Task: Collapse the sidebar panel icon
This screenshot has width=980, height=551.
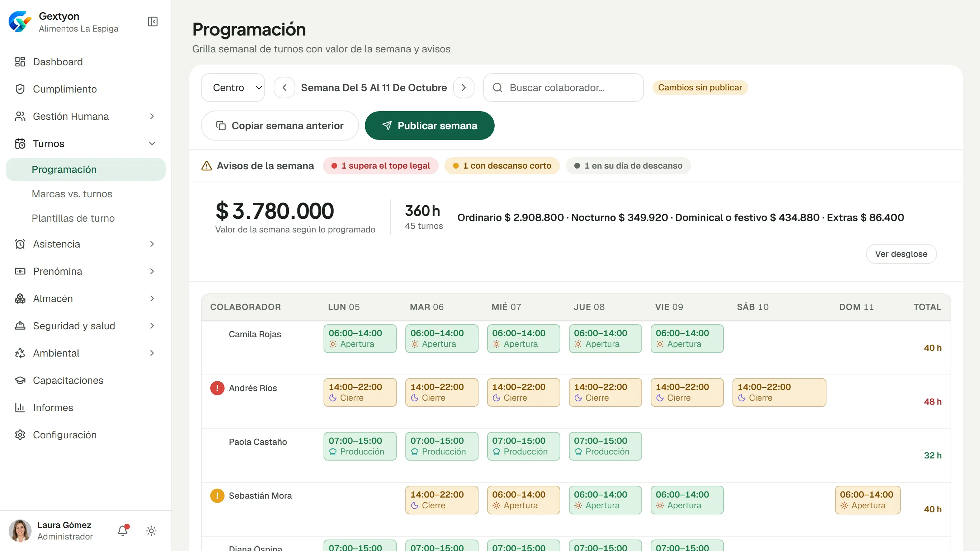Action: [152, 22]
